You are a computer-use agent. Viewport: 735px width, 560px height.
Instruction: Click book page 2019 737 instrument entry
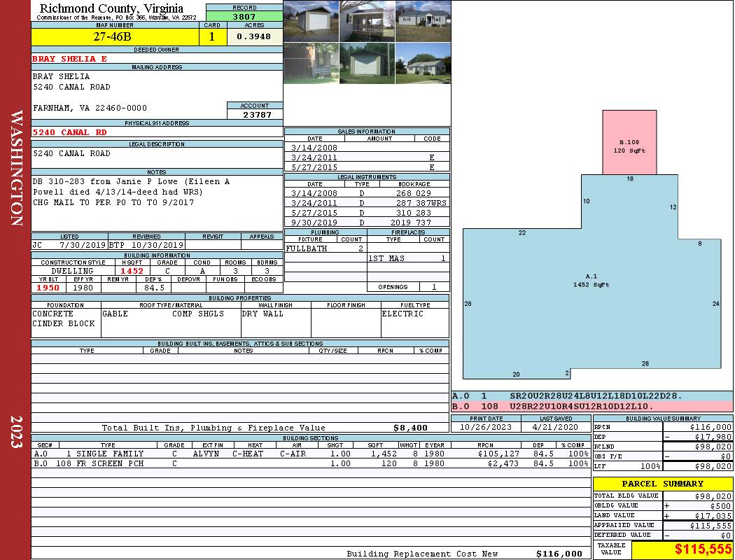coord(411,223)
